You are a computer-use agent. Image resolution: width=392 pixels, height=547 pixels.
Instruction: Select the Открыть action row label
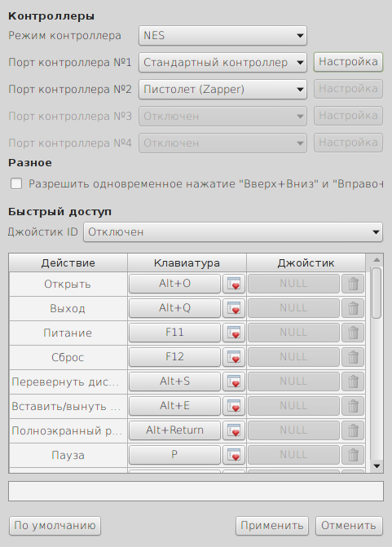click(68, 285)
